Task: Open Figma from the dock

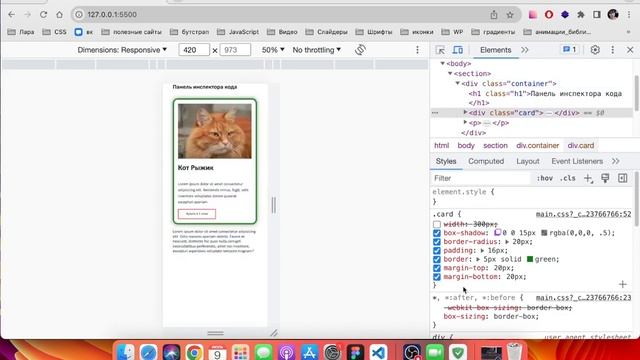Action: (355, 352)
